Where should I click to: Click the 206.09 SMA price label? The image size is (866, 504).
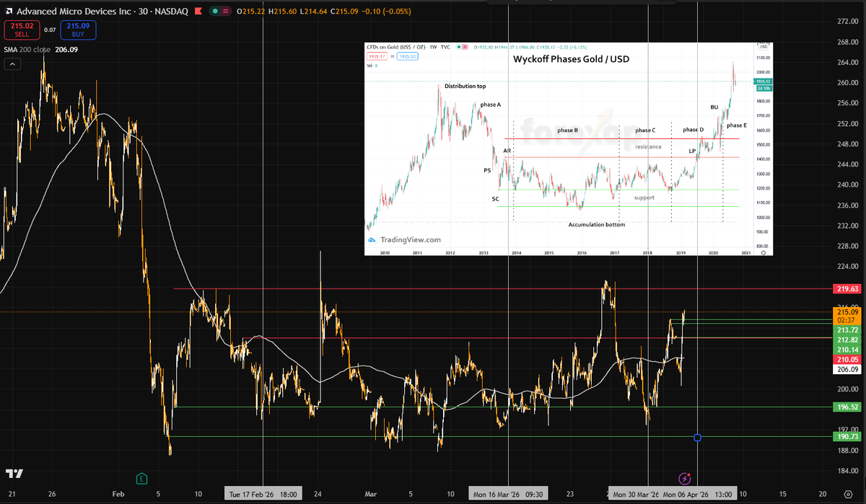(846, 369)
